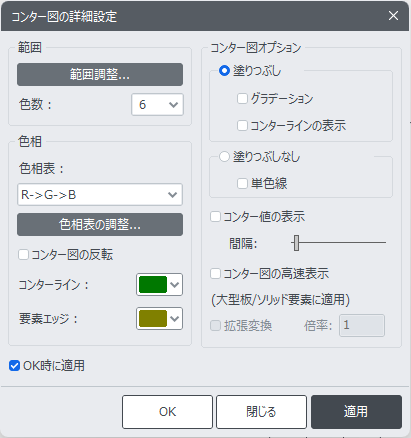Image resolution: width=411 pixels, height=438 pixels.
Task: Click the 間隔 slider handle
Action: click(296, 243)
